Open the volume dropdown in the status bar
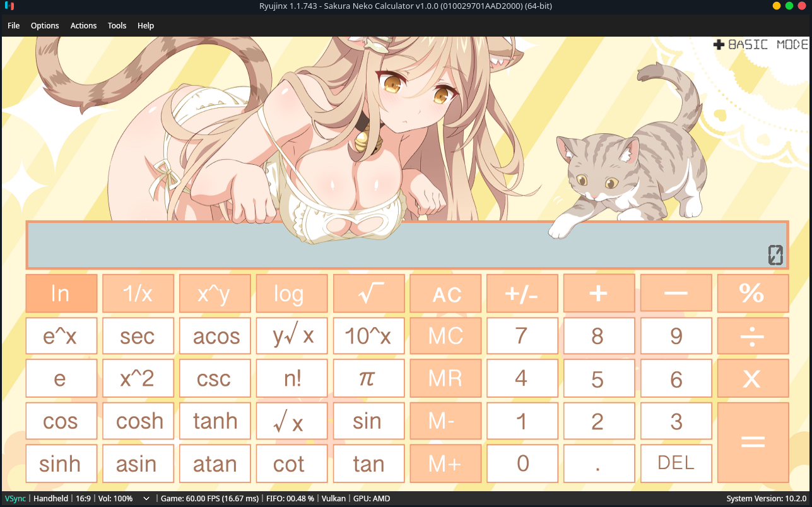The width and height of the screenshot is (812, 507). pyautogui.click(x=146, y=498)
